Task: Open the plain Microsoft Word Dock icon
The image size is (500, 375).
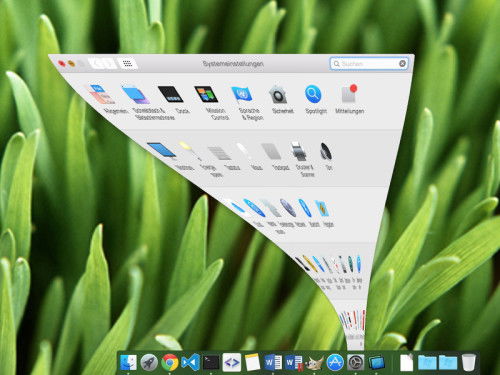Action: click(273, 362)
